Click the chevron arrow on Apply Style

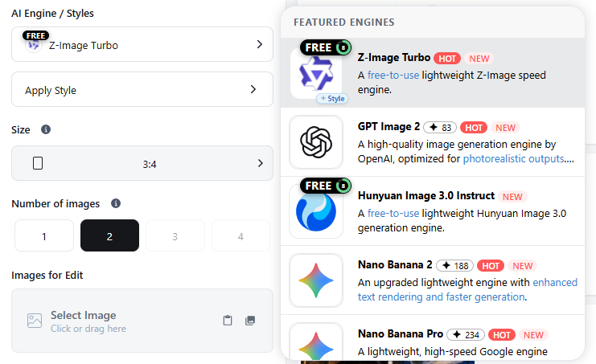click(253, 89)
